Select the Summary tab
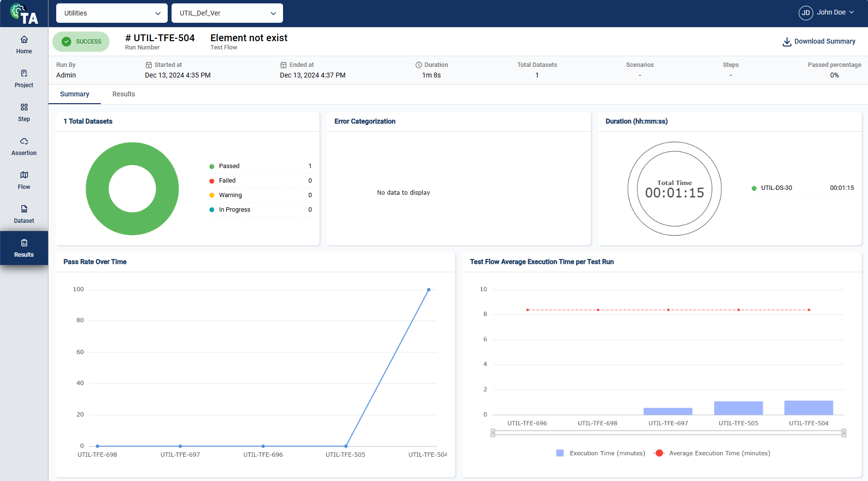Screen dimensions: 868x481 tap(75, 94)
